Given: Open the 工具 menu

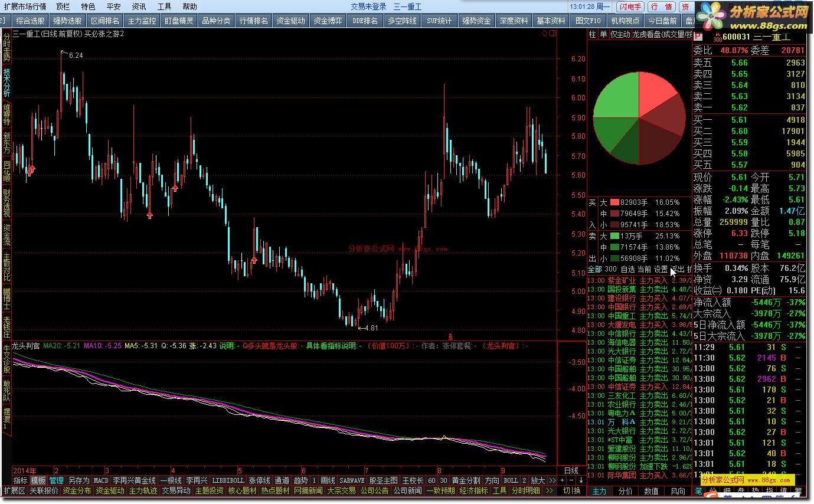Looking at the screenshot, I should point(165,6).
